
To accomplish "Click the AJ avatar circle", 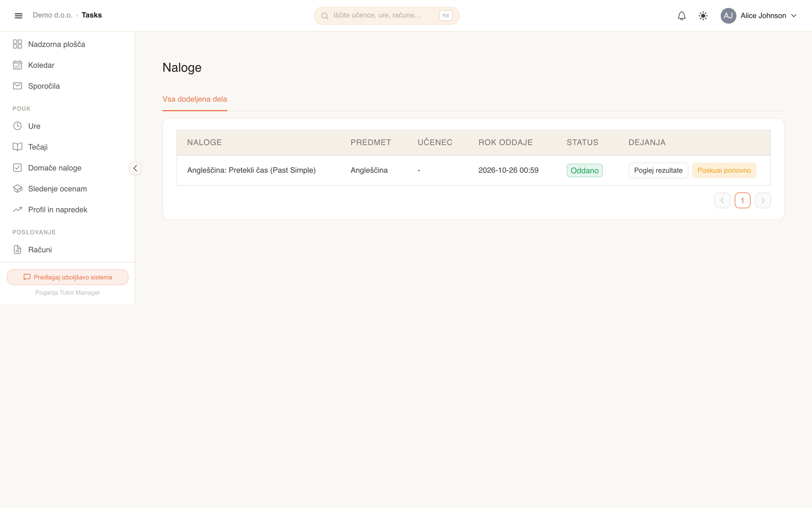I will (x=728, y=16).
